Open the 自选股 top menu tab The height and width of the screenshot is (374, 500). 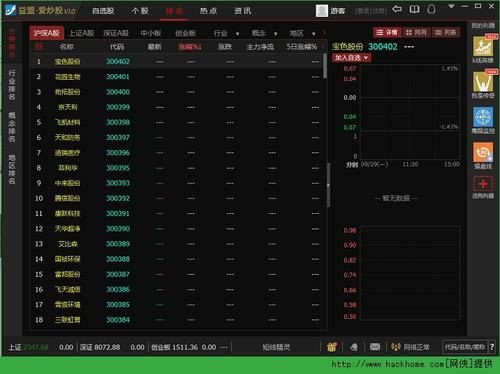click(x=103, y=11)
